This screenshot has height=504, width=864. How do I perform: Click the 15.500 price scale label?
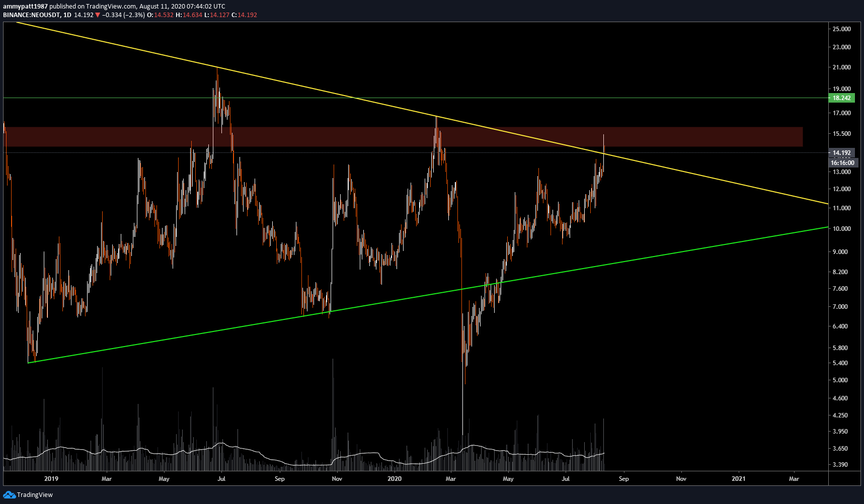(x=841, y=134)
